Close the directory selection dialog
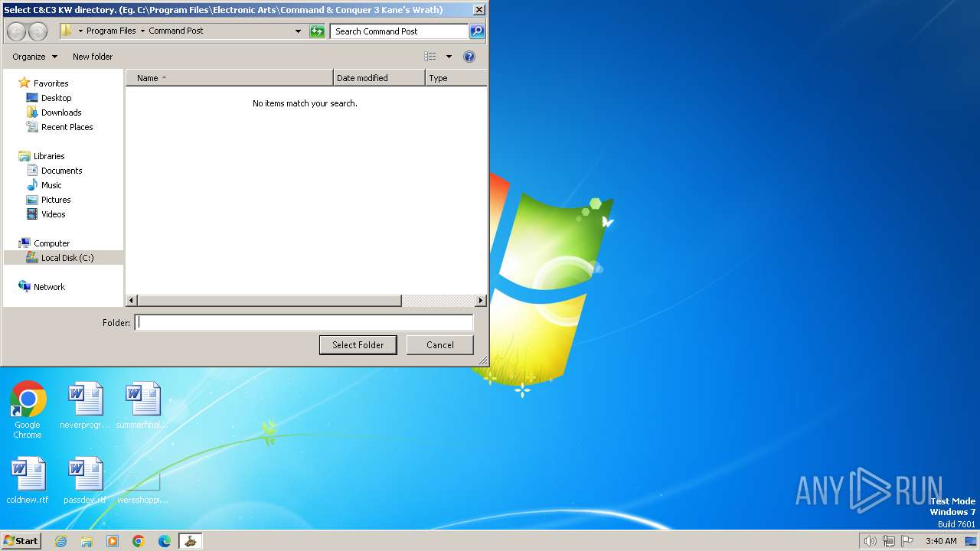The image size is (980, 551). click(479, 10)
